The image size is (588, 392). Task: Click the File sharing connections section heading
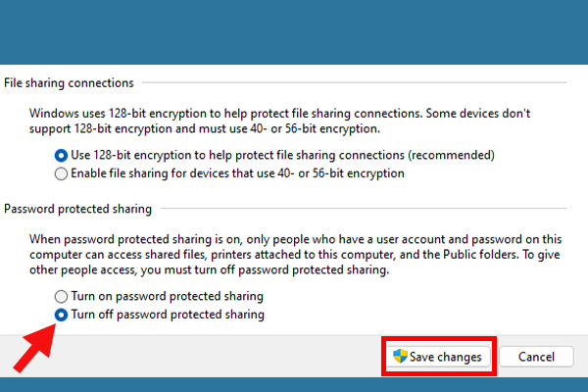coord(69,83)
